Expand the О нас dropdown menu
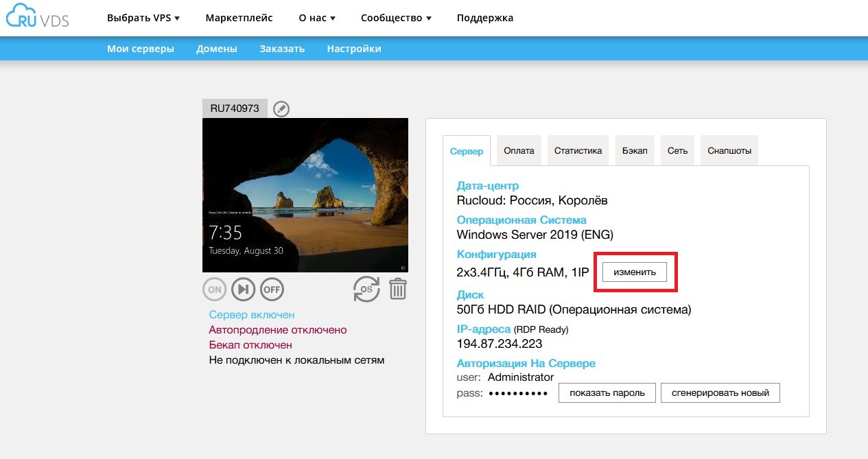This screenshot has height=459, width=868. tap(317, 18)
